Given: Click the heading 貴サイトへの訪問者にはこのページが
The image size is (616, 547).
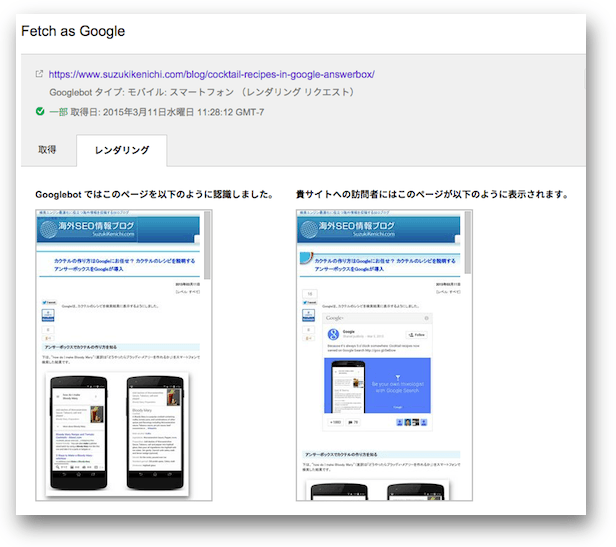Looking at the screenshot, I should [x=432, y=195].
